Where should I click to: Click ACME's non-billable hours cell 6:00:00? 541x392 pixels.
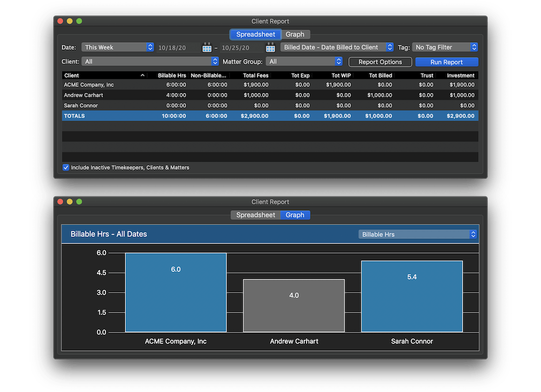pos(217,85)
